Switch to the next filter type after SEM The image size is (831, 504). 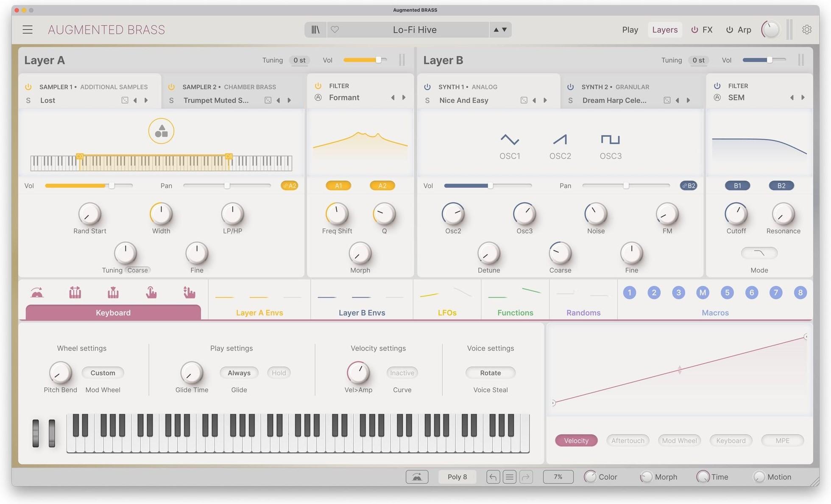pos(803,97)
